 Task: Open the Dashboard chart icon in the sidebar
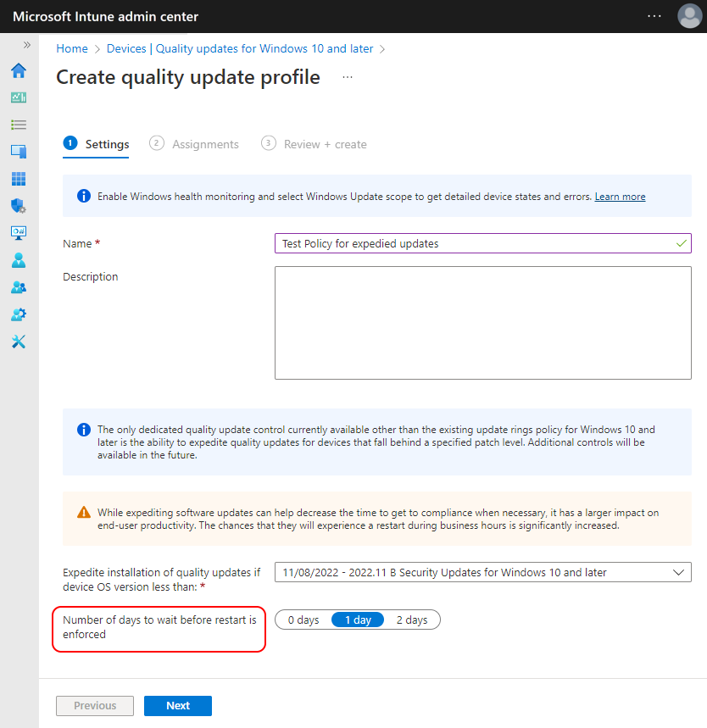click(x=19, y=97)
